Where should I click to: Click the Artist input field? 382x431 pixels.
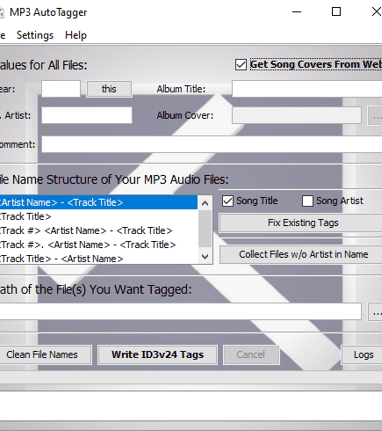click(87, 115)
